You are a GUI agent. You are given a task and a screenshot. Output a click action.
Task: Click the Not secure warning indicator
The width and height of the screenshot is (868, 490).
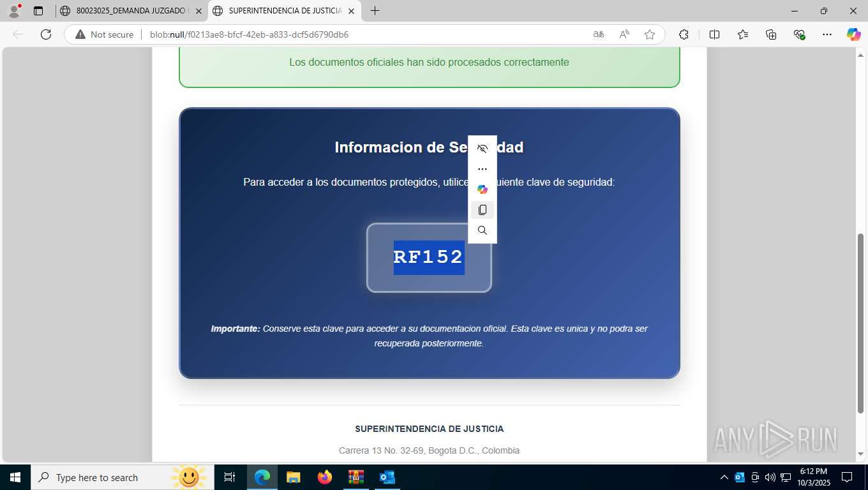click(105, 34)
